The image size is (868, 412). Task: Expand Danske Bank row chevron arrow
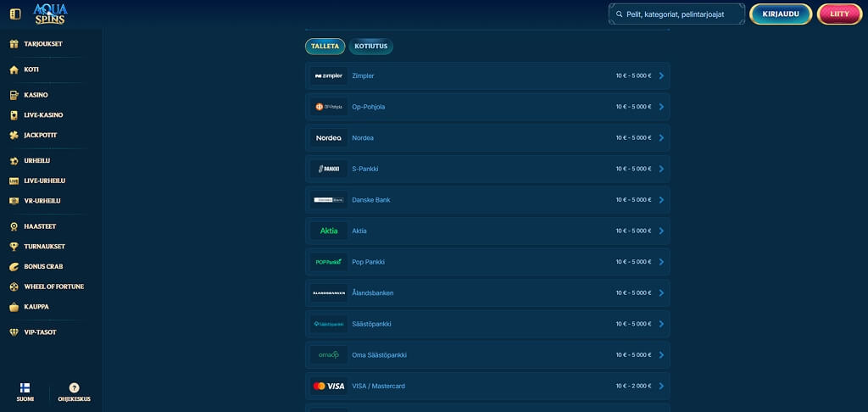(661, 200)
